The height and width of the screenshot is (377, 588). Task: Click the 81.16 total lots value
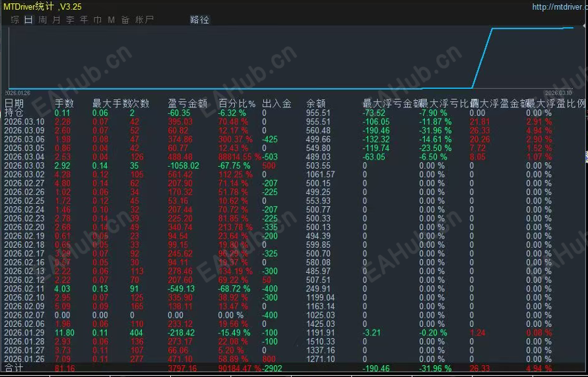[x=65, y=368]
